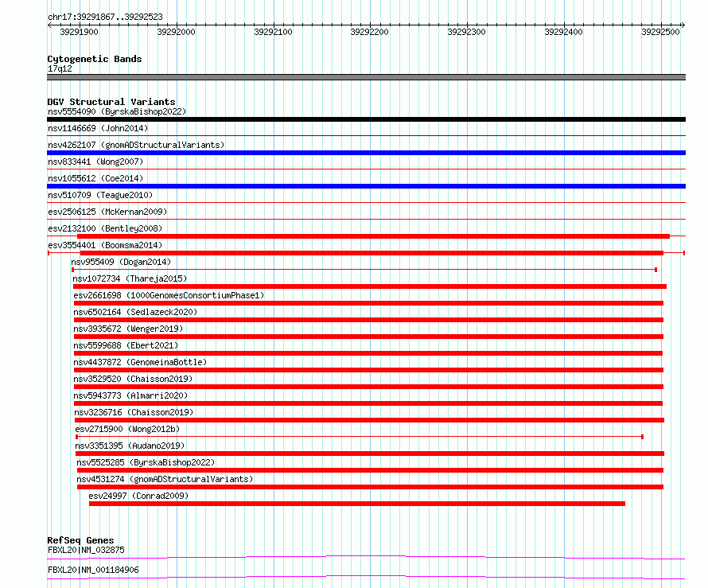Viewport: 708px width, 588px height.
Task: Open the nsv3529520 (Chaisson2019) variant
Action: pos(133,379)
